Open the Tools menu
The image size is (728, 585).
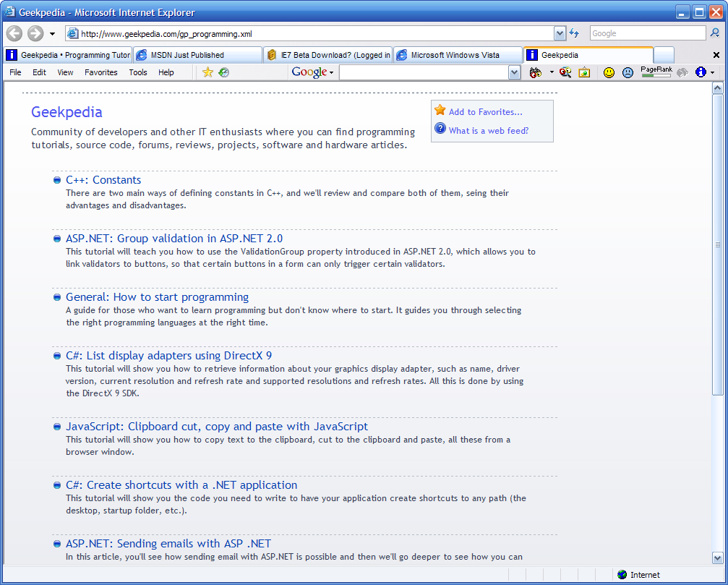[x=138, y=72]
